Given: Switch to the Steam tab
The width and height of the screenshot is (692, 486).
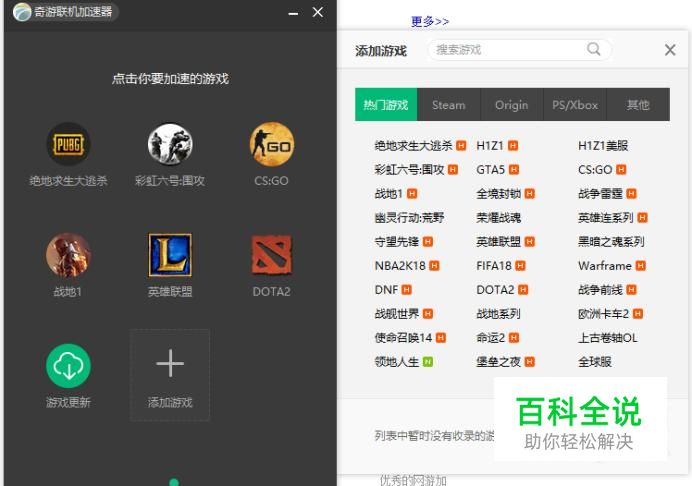Looking at the screenshot, I should click(449, 105).
